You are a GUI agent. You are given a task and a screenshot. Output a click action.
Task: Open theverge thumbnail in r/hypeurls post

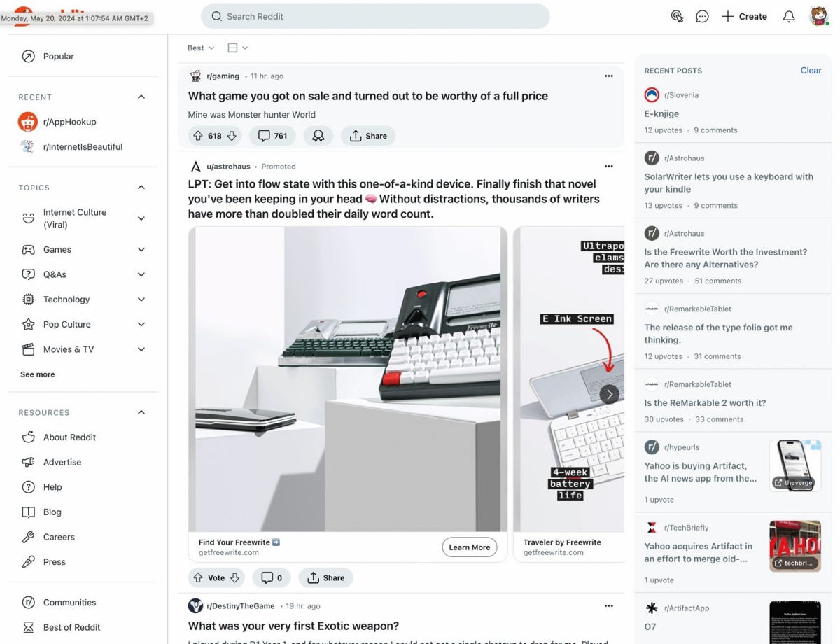(x=795, y=465)
